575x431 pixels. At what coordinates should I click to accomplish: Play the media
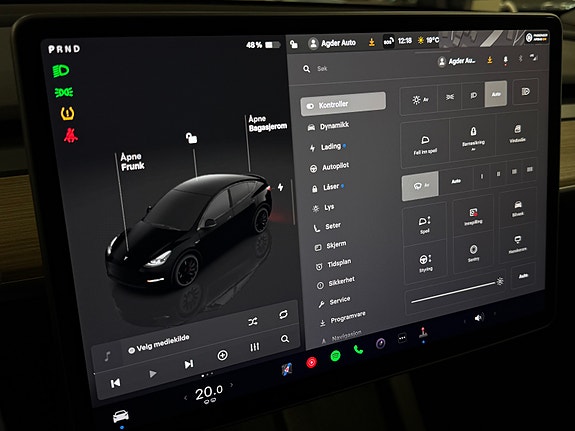[x=153, y=374]
